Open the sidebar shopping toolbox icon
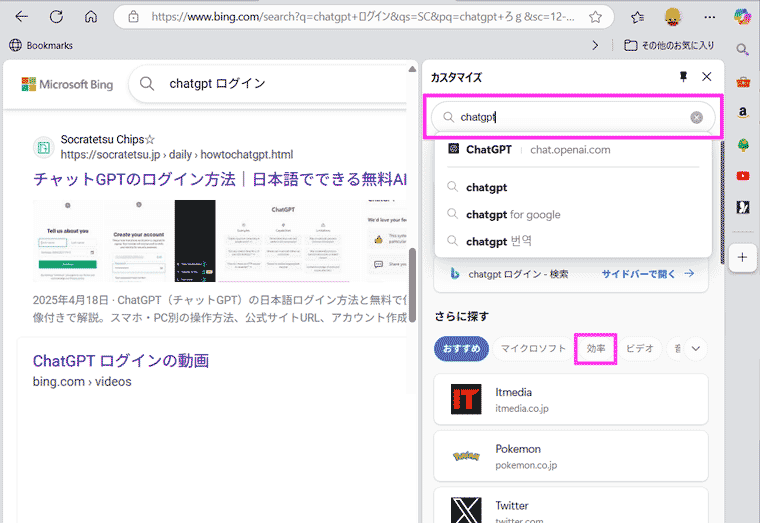Image resolution: width=760 pixels, height=523 pixels. (743, 82)
